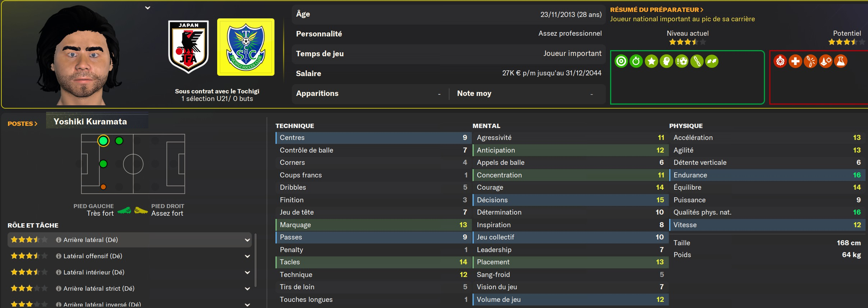Click the green stopwatch strength icon
Viewport: 868px width, 308px height.
coord(636,61)
